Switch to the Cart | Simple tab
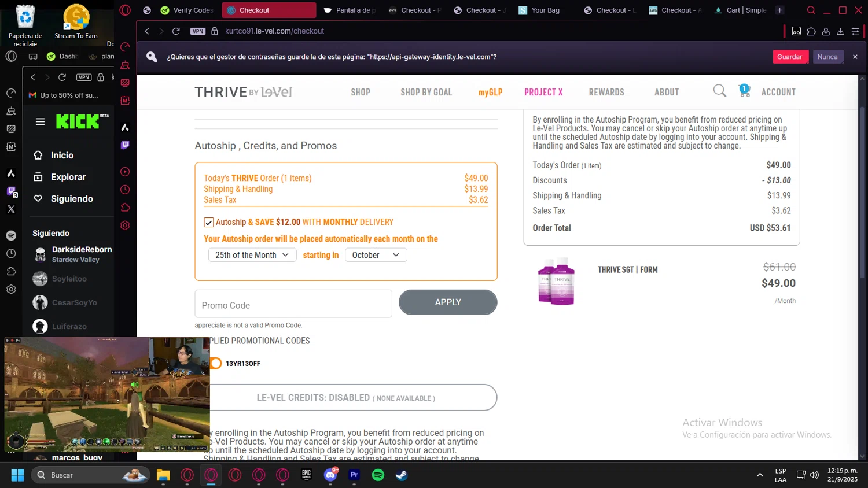 (740, 10)
